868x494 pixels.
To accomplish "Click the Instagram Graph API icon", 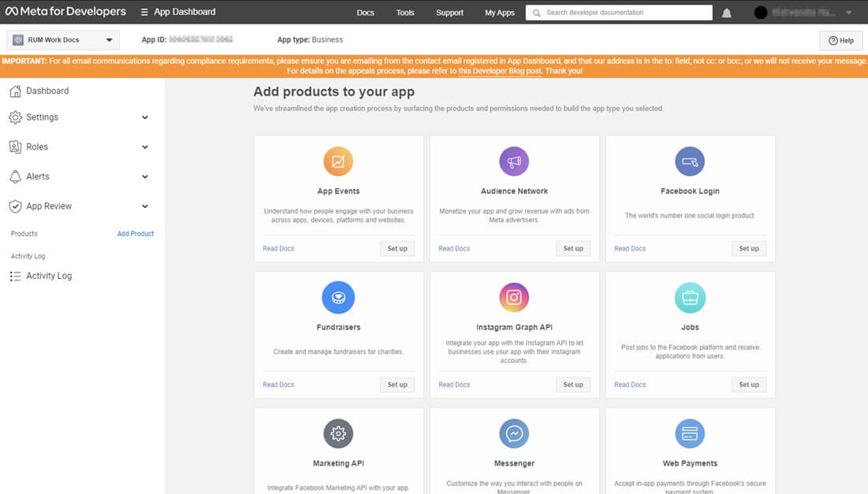I will 514,297.
